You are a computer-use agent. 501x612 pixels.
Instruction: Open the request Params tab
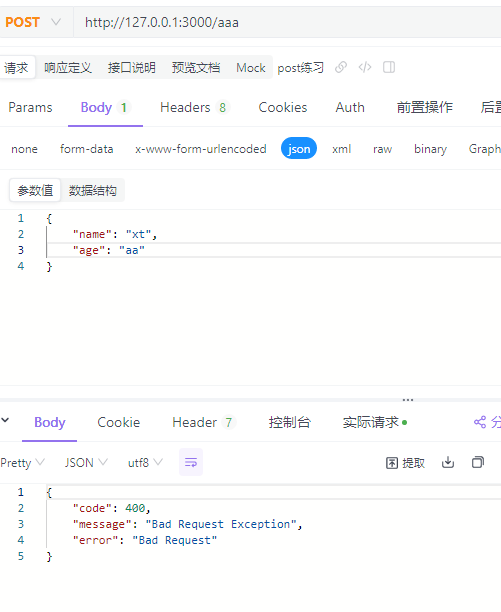coord(30,107)
